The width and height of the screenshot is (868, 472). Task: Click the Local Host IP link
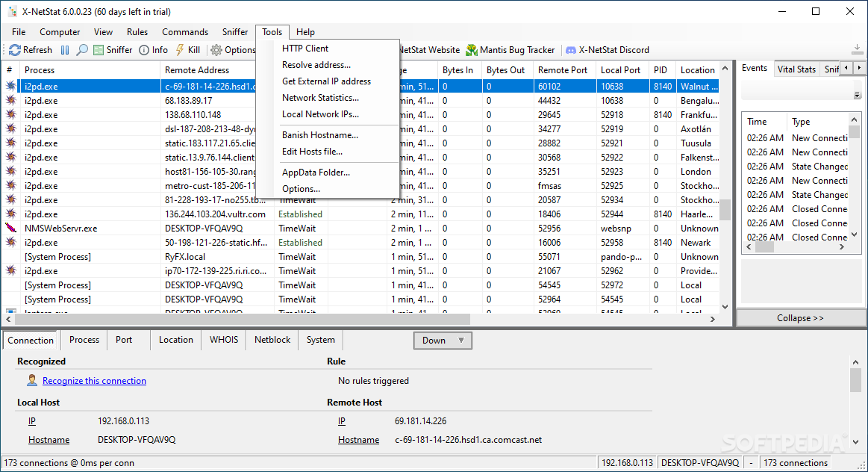32,421
